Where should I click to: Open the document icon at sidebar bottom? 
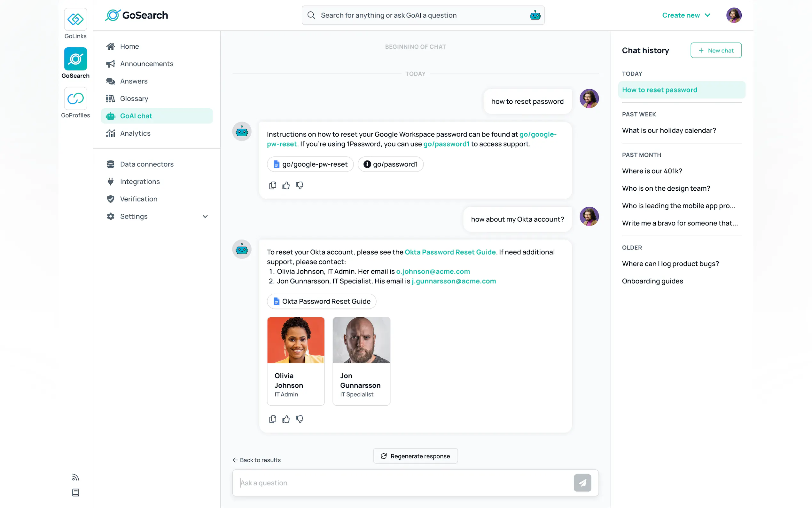pos(75,493)
